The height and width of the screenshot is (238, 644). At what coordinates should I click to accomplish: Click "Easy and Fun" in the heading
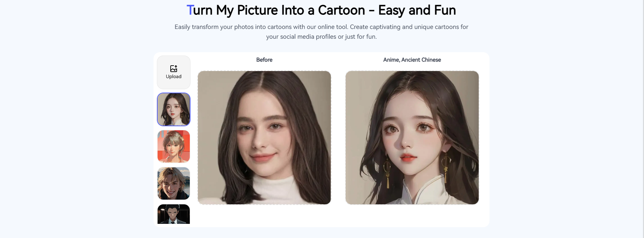pyautogui.click(x=417, y=10)
